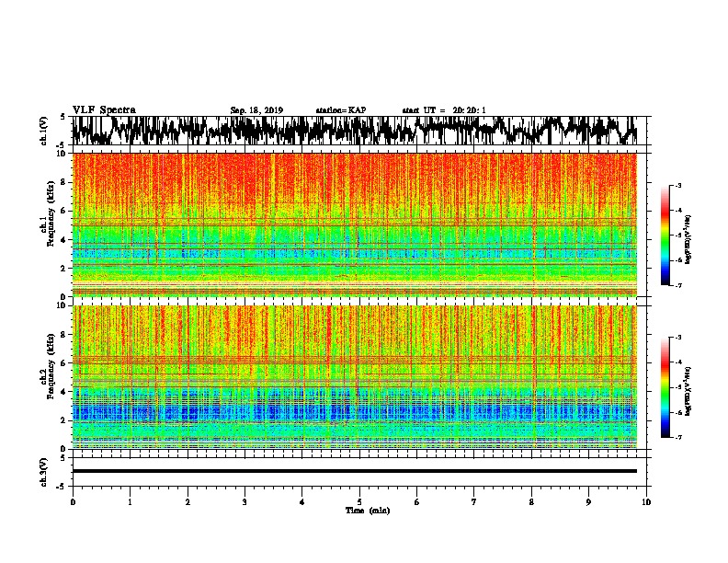Screen dimensions: 728x563
Task: Click the log(PSD) unit label beside ch.1 colorbar
Action: click(x=688, y=239)
